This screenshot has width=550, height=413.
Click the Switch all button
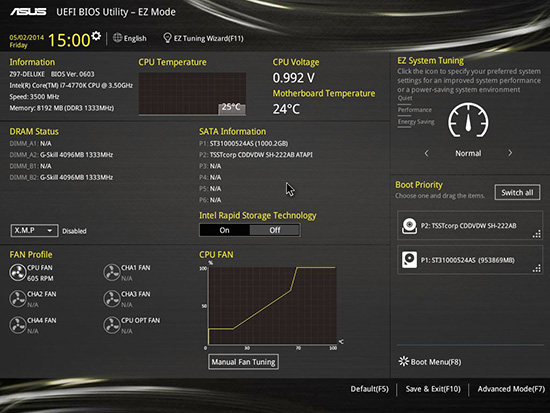517,192
